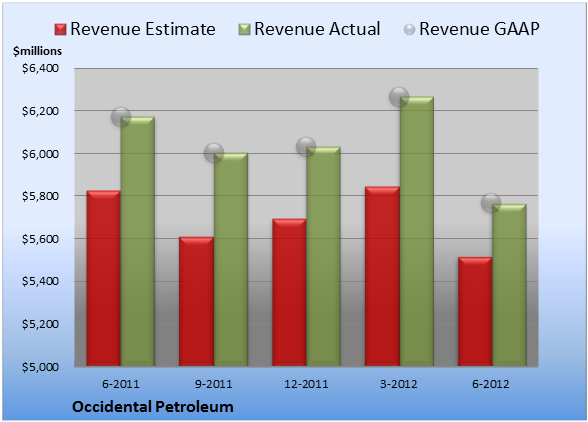Select the green actual bar for 3-2012
Image resolution: width=588 pixels, height=422 pixels.
pyautogui.click(x=416, y=231)
